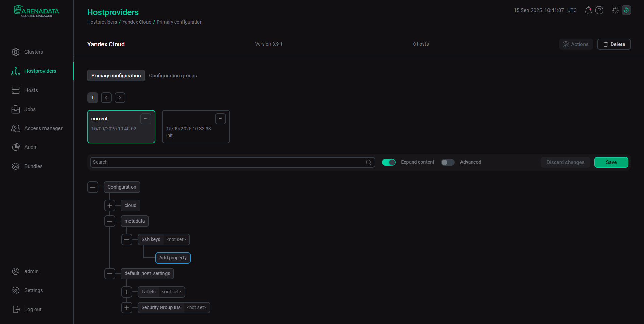Image resolution: width=644 pixels, height=324 pixels.
Task: Expand the Security Group IDs node
Action: [x=127, y=308]
